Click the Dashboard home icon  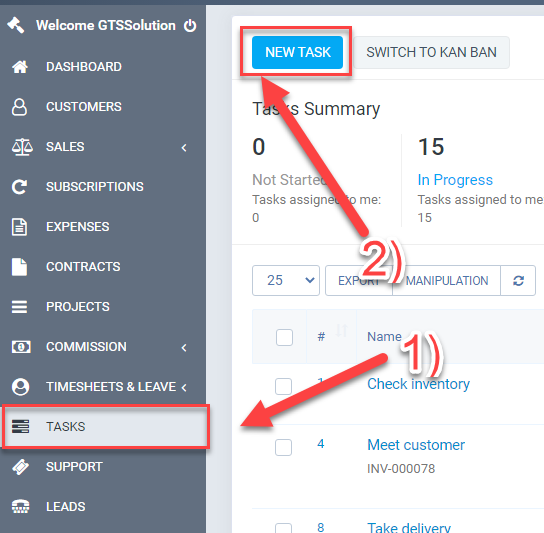[x=20, y=67]
